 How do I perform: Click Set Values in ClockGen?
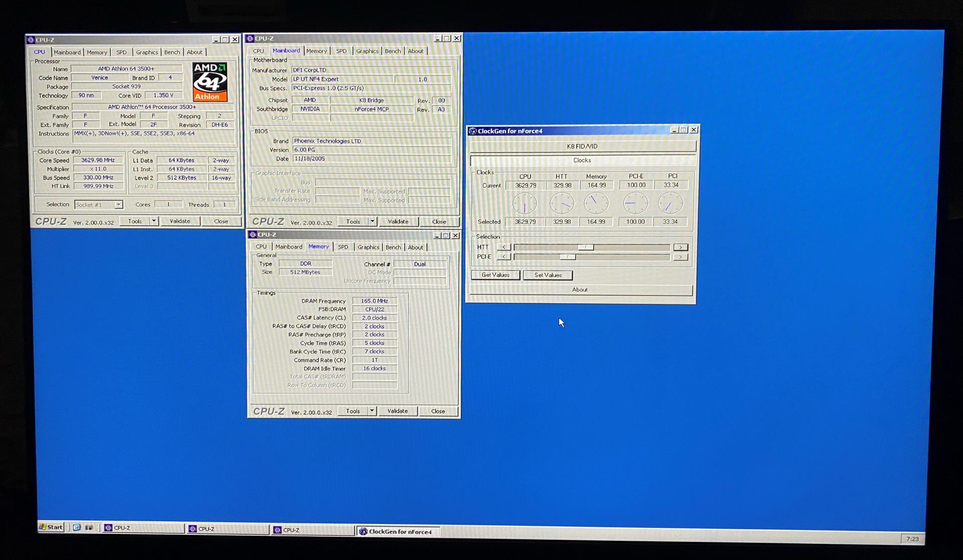[548, 275]
